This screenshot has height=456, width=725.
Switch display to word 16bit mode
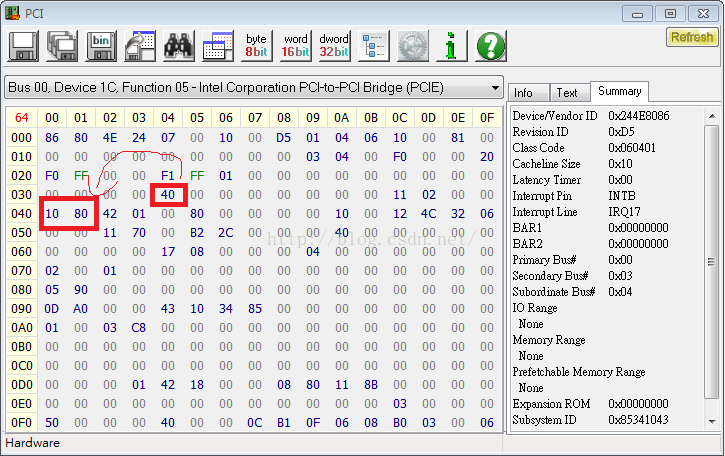point(295,46)
